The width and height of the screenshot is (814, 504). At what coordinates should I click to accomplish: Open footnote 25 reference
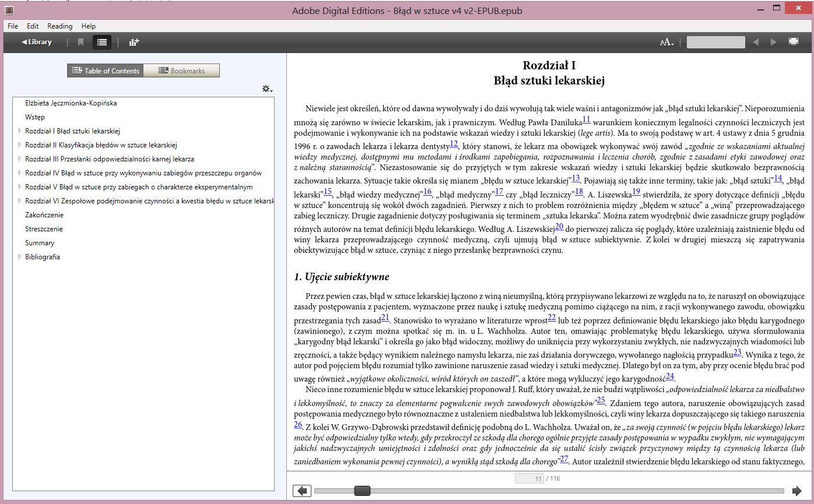601,400
